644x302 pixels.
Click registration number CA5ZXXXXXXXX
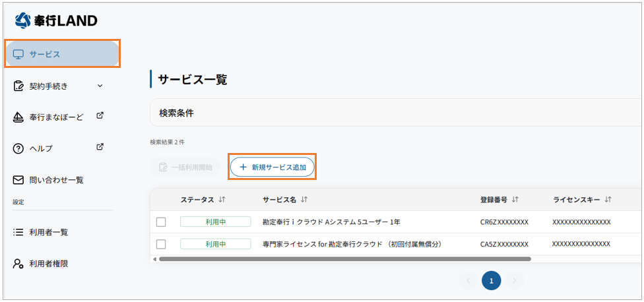click(x=504, y=244)
